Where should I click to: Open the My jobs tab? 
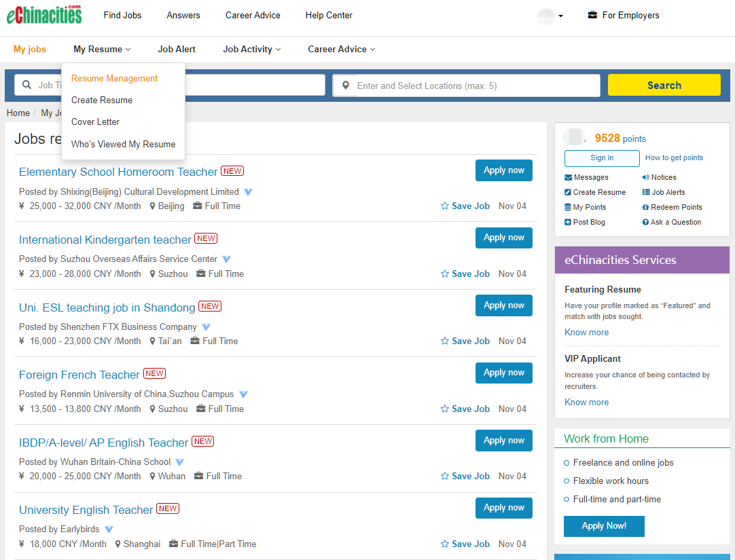coord(30,49)
